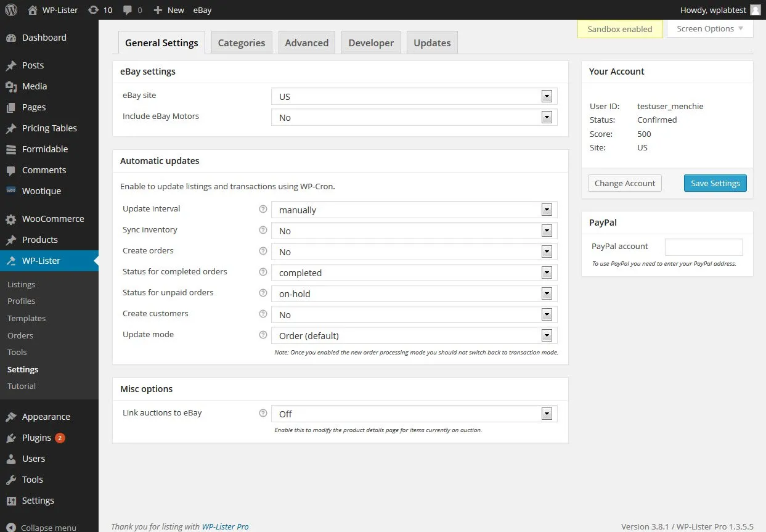766x532 pixels.
Task: Select the WP-Lister plug icon
Action: [13, 260]
